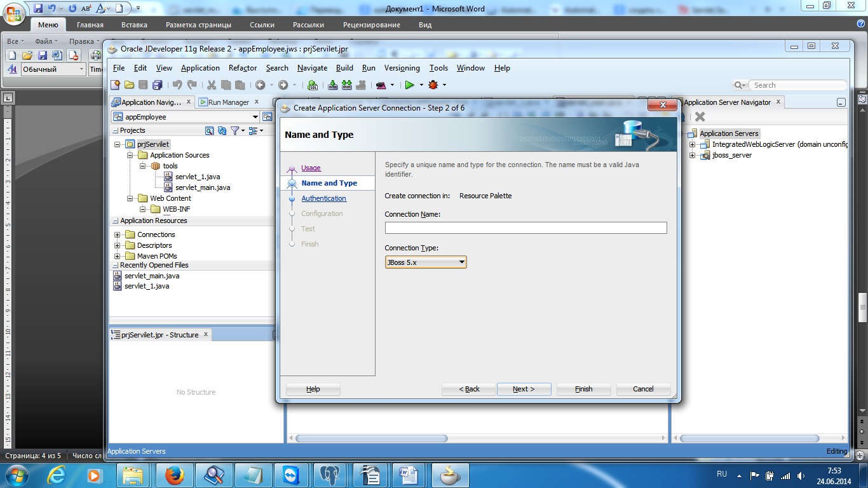Screen dimensions: 868x488
Task: Click the Redo icon in JDeveloper toolbar
Action: pos(192,85)
